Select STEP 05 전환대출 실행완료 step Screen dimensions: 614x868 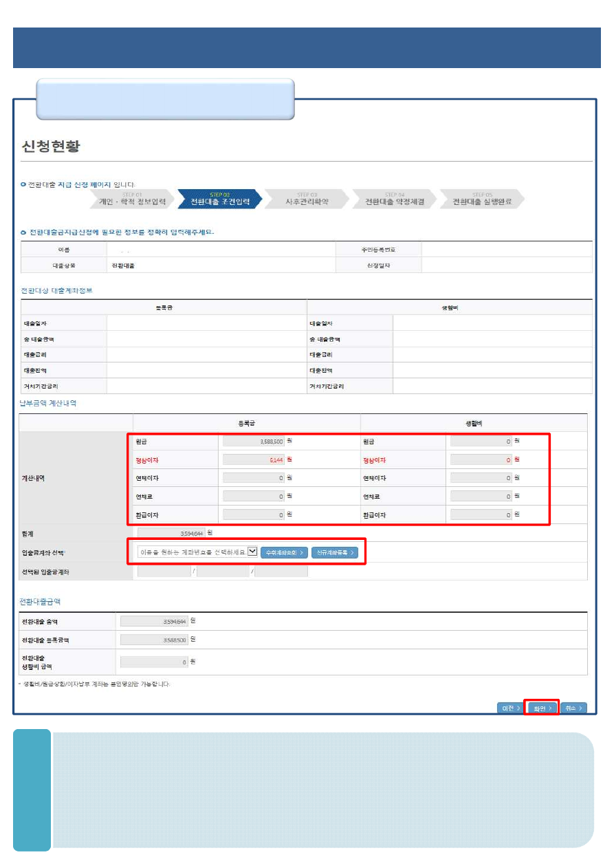[481, 199]
